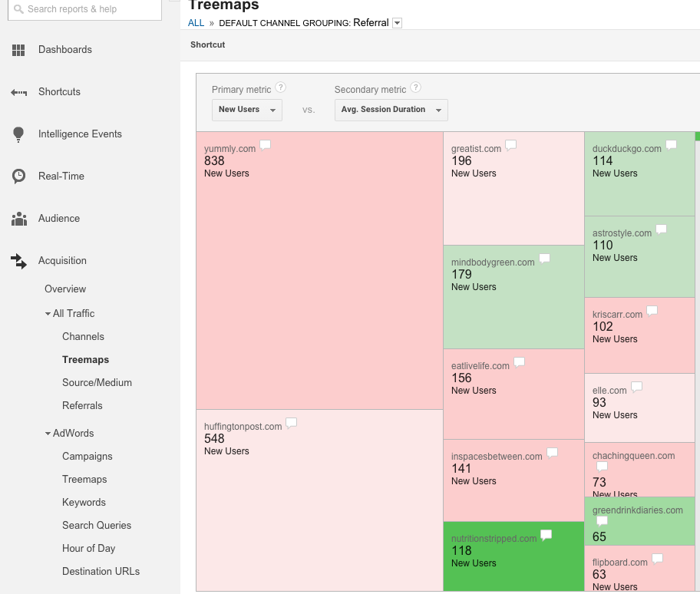Open the Default Channel Grouping Referral dropdown
Screen dimensions: 700x594
click(x=397, y=22)
